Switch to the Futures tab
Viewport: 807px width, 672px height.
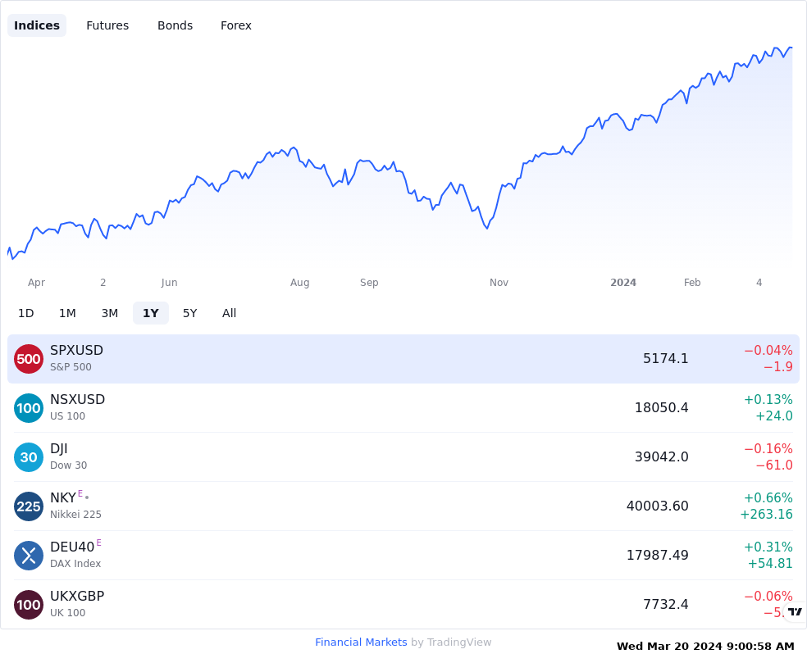(x=107, y=25)
